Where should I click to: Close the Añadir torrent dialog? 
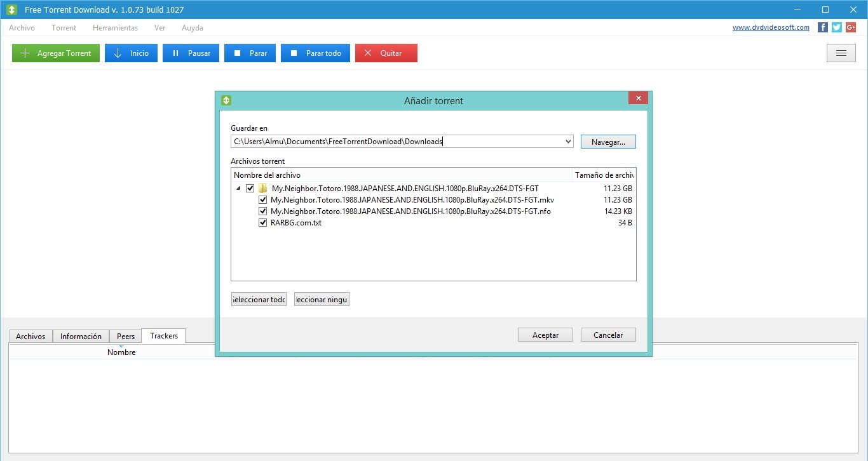pos(638,98)
